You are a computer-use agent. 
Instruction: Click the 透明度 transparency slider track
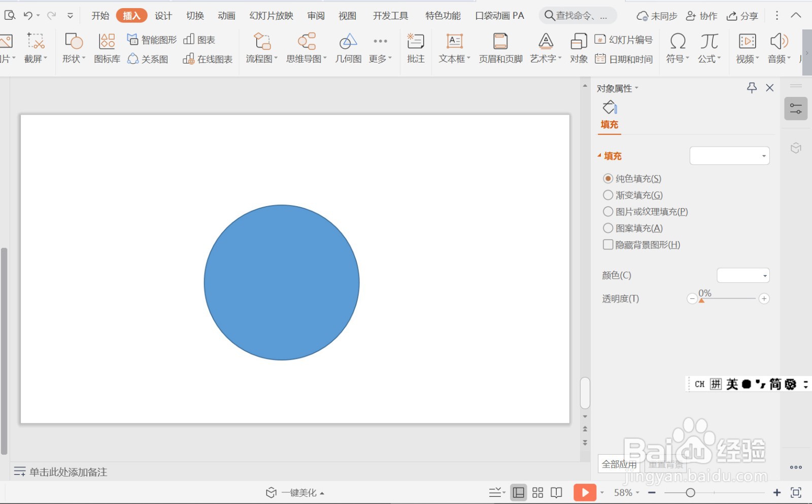(x=728, y=298)
